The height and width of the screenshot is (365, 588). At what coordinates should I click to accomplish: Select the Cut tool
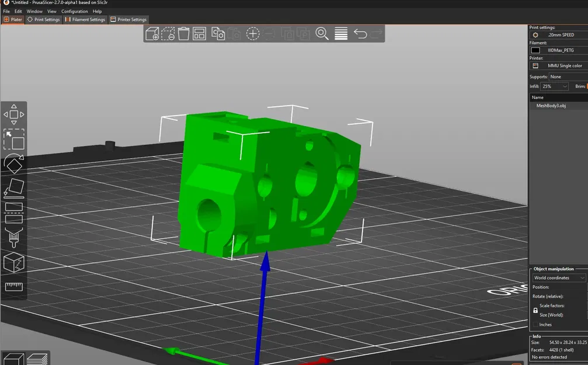coord(14,213)
